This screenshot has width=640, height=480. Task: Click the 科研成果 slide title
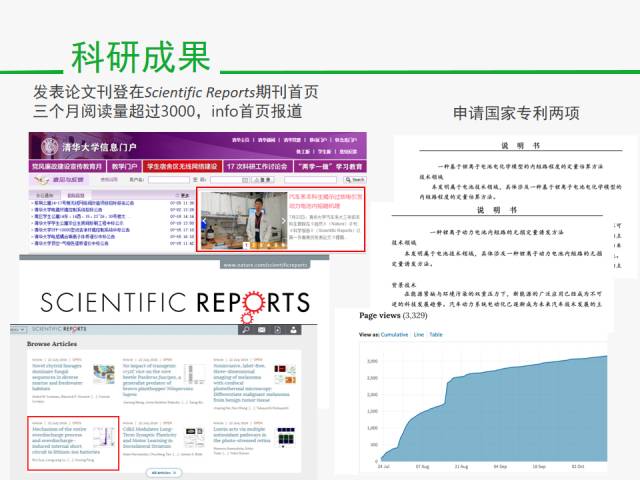point(141,57)
